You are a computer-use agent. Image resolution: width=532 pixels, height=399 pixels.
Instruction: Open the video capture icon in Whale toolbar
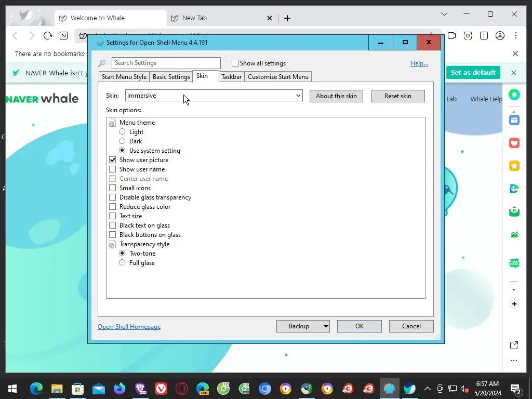pos(451,36)
